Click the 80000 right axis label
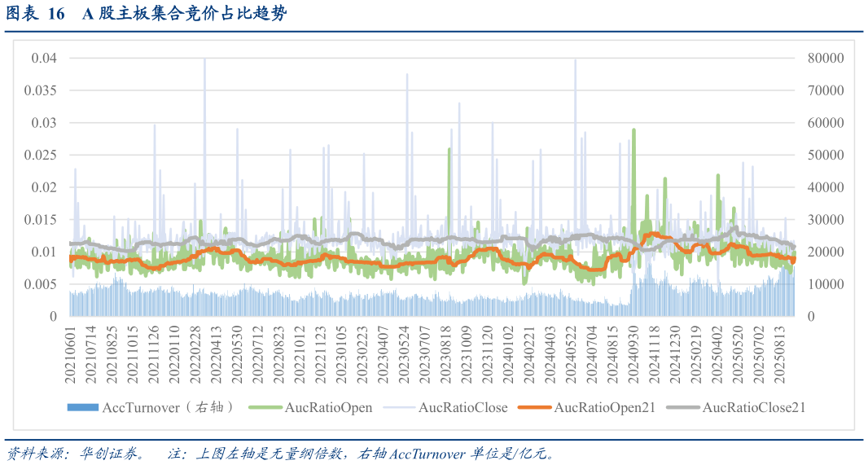The height and width of the screenshot is (465, 868). [x=825, y=59]
